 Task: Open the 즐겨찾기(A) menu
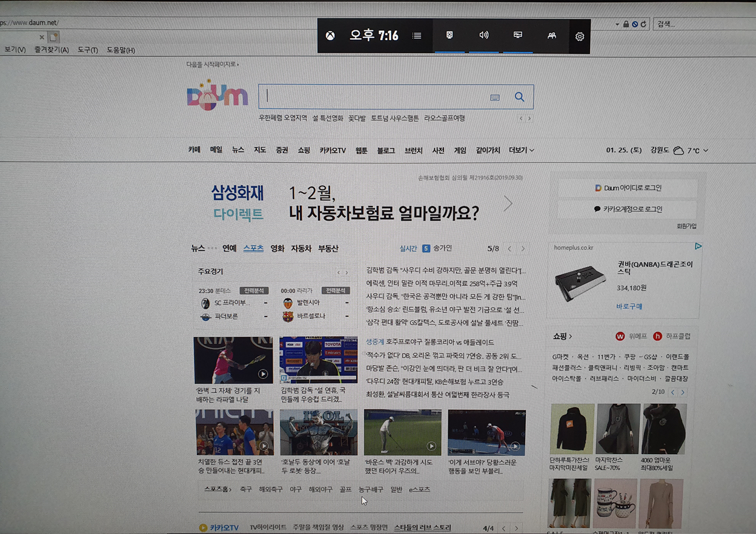[51, 50]
